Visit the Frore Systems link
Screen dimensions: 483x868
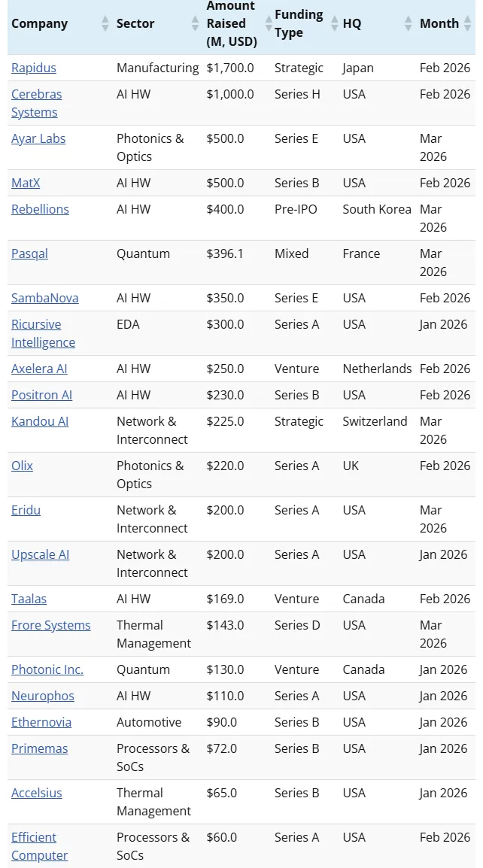coord(51,625)
